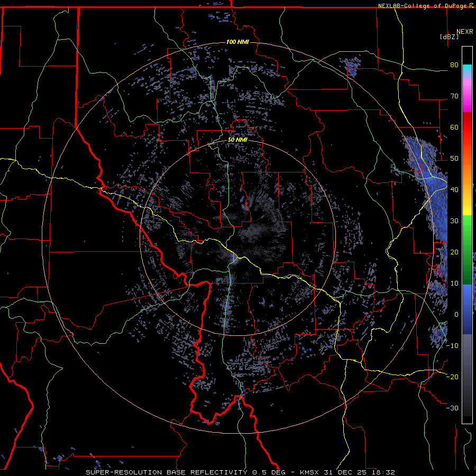Click the 80 value on the dBZ scale

[454, 65]
